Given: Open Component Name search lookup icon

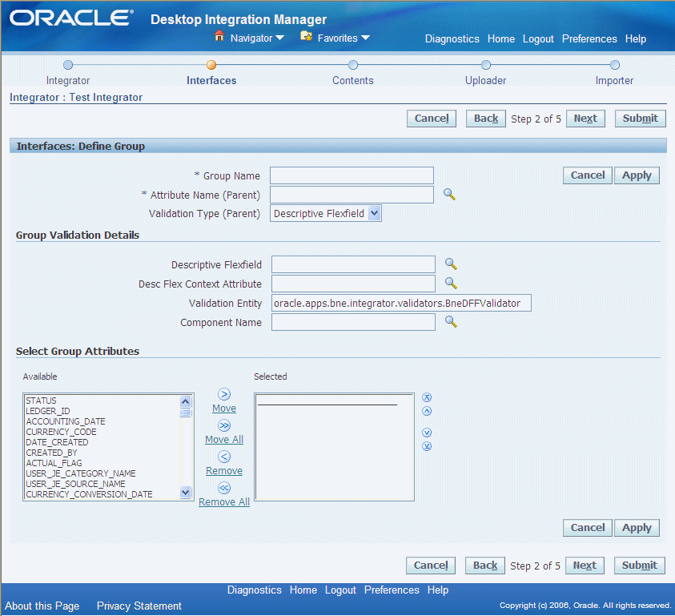Looking at the screenshot, I should pyautogui.click(x=451, y=321).
